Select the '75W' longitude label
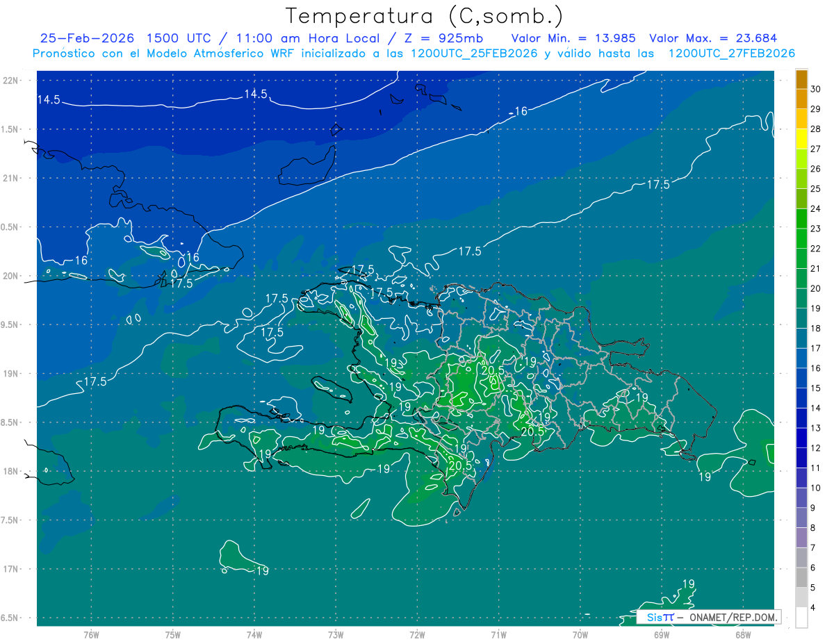834x644 pixels. [x=172, y=634]
